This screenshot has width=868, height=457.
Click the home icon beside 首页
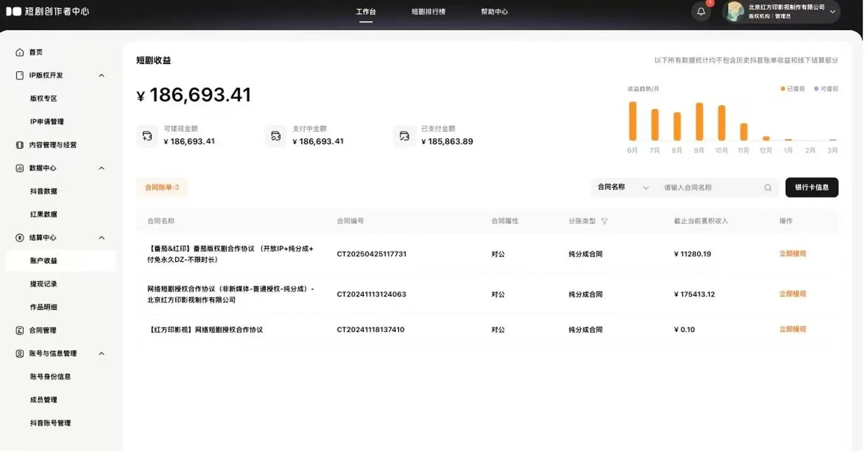(19, 52)
